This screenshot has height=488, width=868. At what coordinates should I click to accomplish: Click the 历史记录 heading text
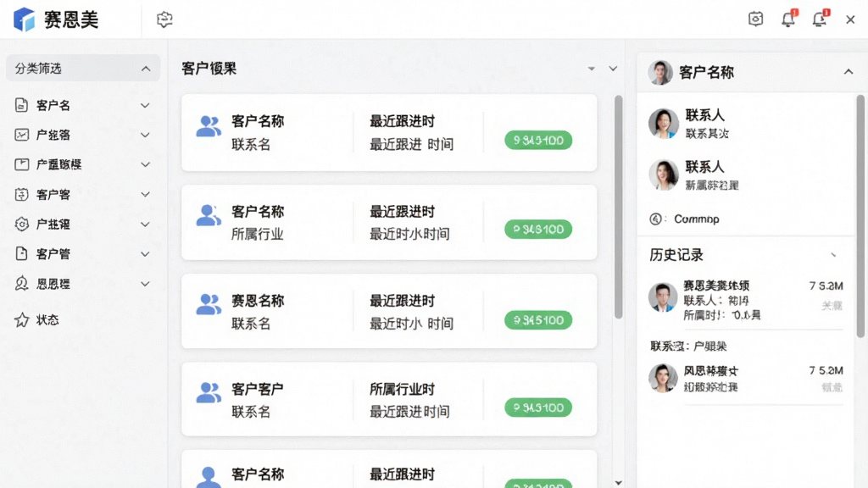(676, 255)
